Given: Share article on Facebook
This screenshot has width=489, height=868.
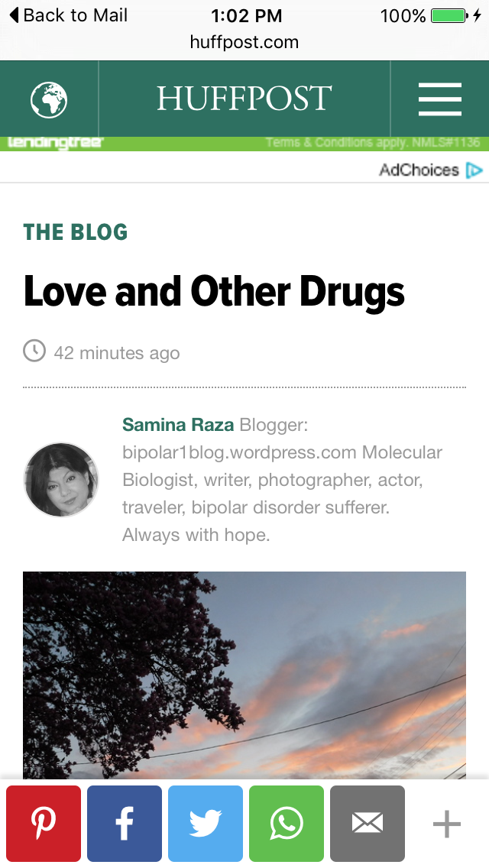Looking at the screenshot, I should point(125,823).
